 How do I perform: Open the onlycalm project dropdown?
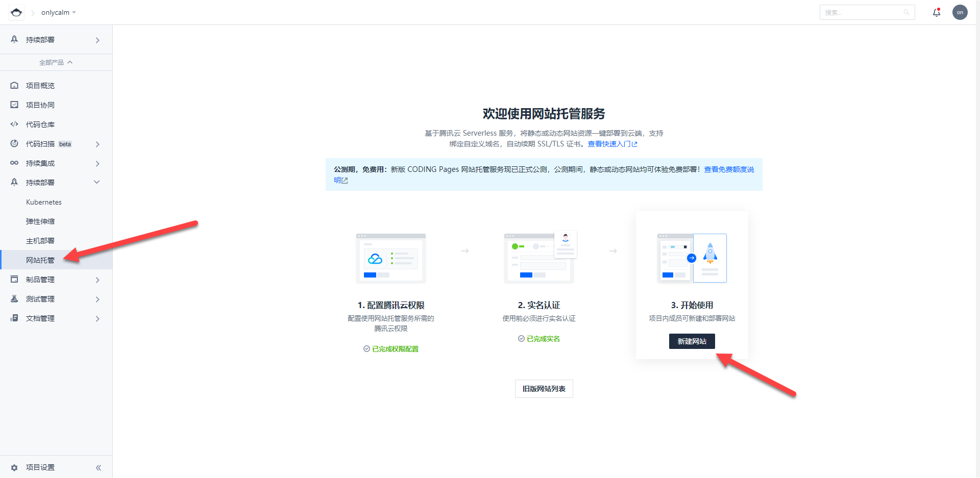[58, 12]
